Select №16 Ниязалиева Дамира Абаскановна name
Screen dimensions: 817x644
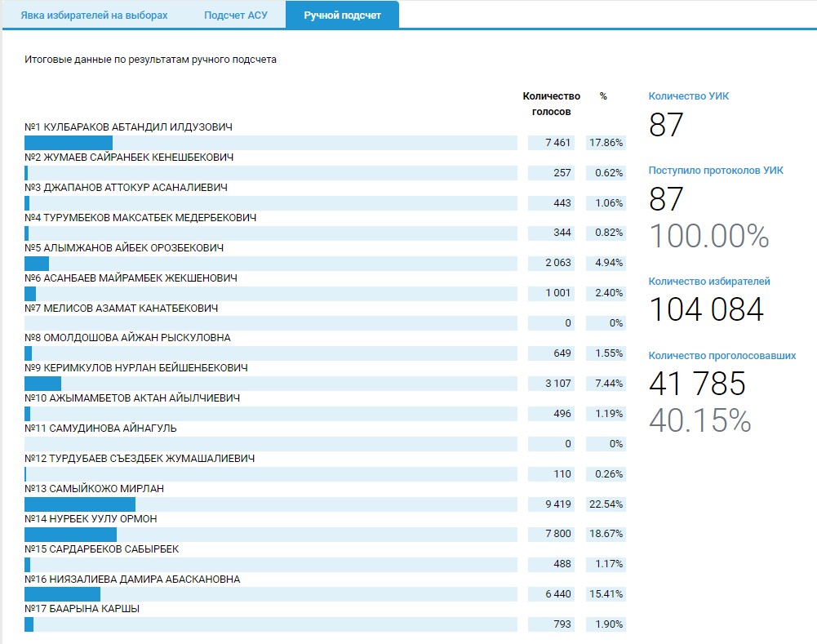(x=132, y=580)
